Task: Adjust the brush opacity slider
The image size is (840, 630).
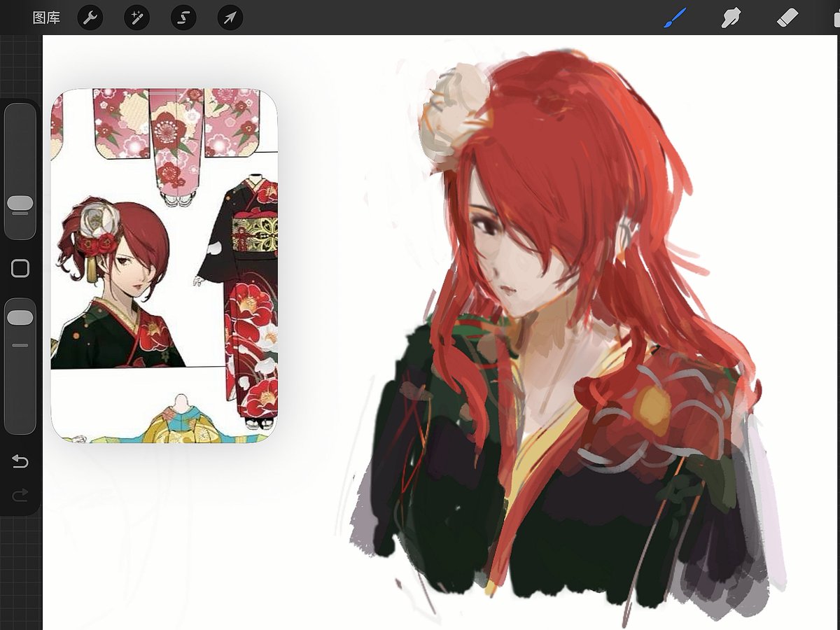Action: click(20, 366)
